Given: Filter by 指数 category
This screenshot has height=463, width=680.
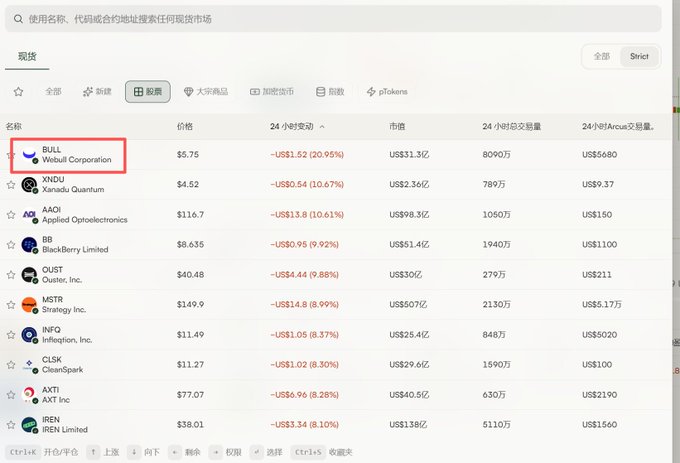Looking at the screenshot, I should pos(330,91).
